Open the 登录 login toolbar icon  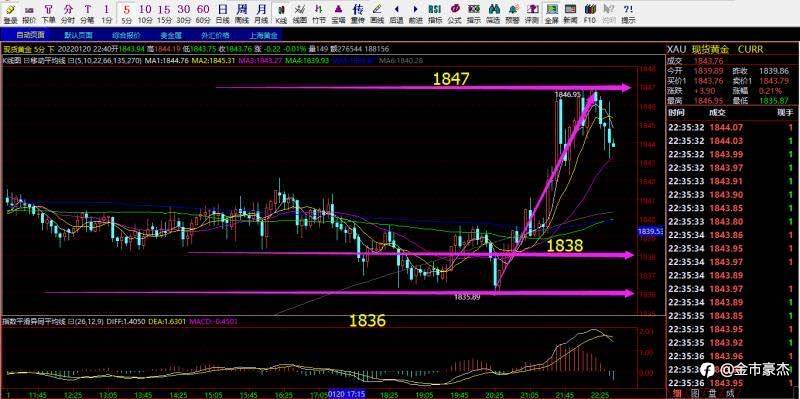(x=10, y=13)
